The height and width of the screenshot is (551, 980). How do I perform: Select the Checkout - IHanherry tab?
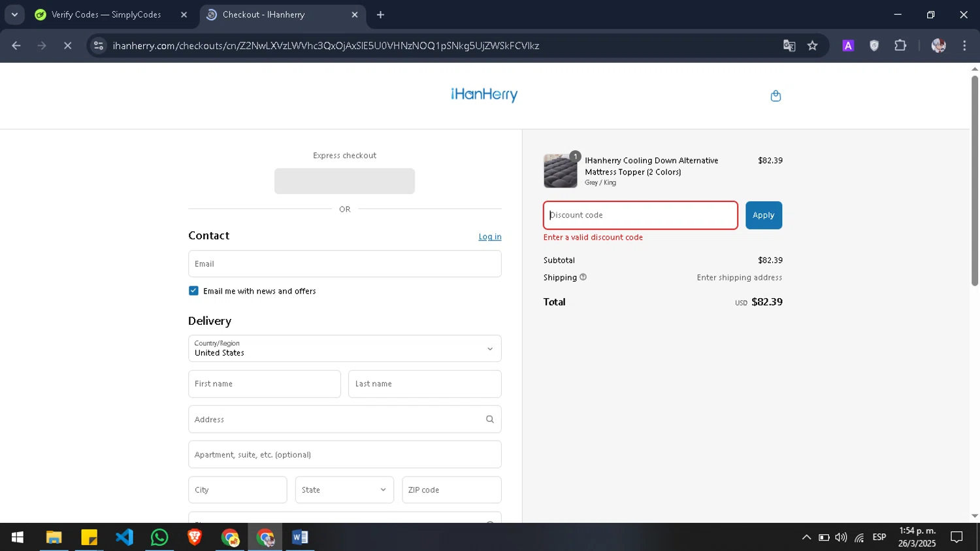[x=282, y=14]
